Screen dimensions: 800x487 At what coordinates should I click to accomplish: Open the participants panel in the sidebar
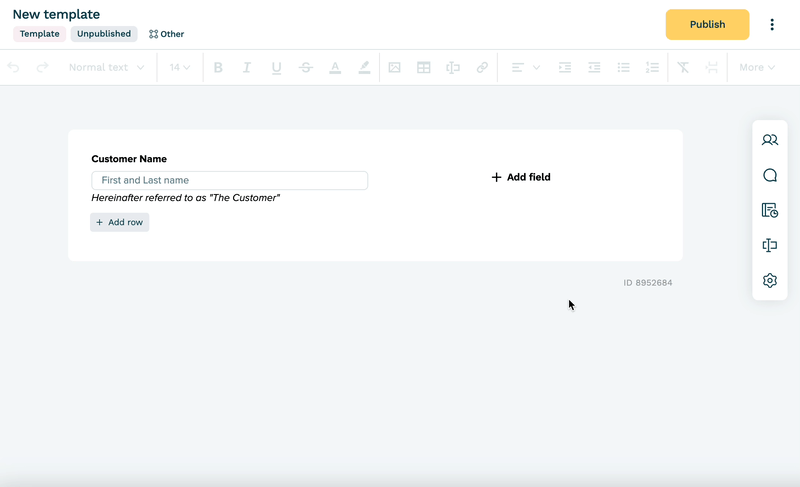coord(769,140)
